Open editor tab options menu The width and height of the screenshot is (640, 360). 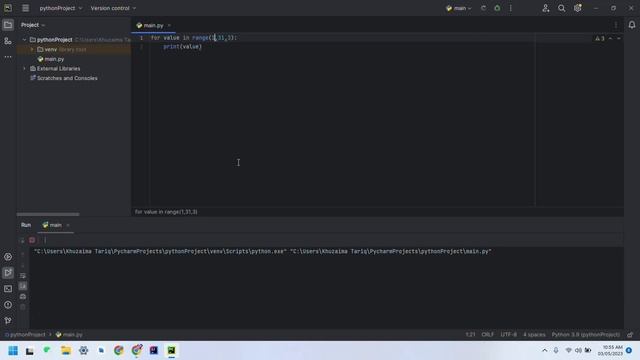616,25
